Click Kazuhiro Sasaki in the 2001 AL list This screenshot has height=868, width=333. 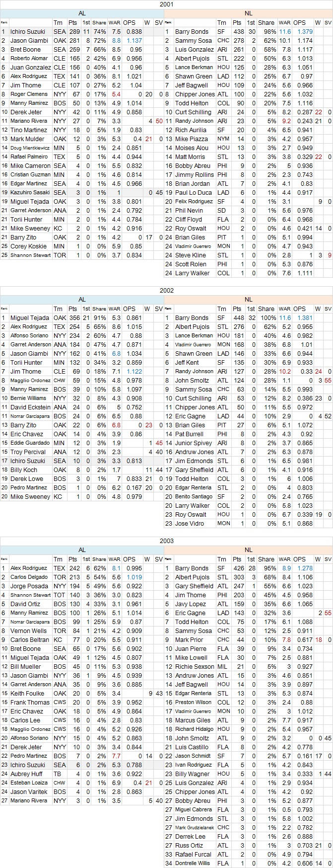[31, 192]
